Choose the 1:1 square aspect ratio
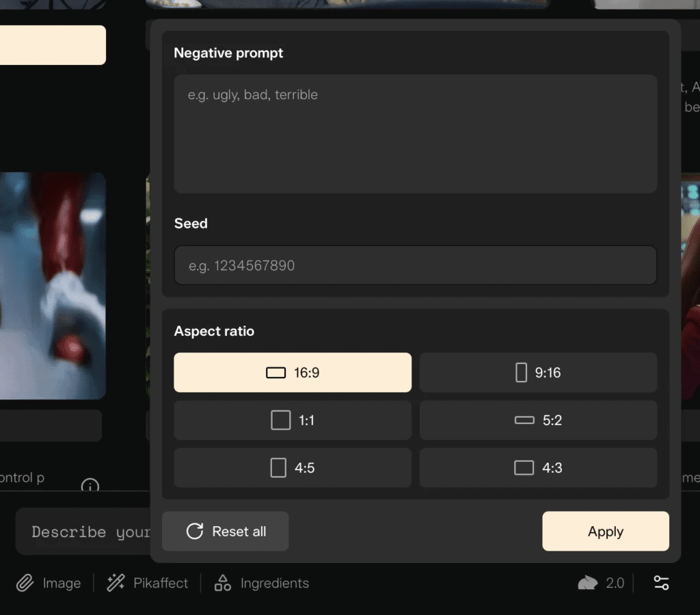The image size is (700, 615). (x=293, y=420)
